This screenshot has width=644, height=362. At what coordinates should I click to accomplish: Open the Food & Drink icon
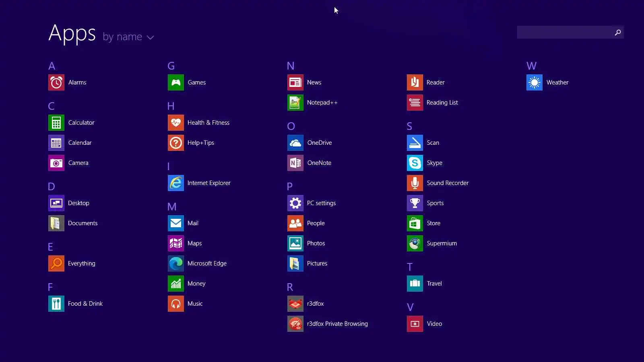[x=56, y=304]
